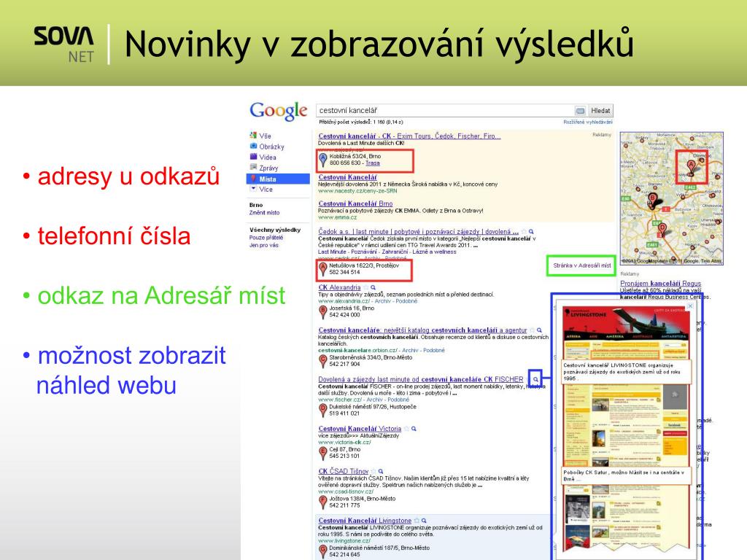Click red pin F next to Joštova address
The height and width of the screenshot is (560, 747).
click(323, 502)
